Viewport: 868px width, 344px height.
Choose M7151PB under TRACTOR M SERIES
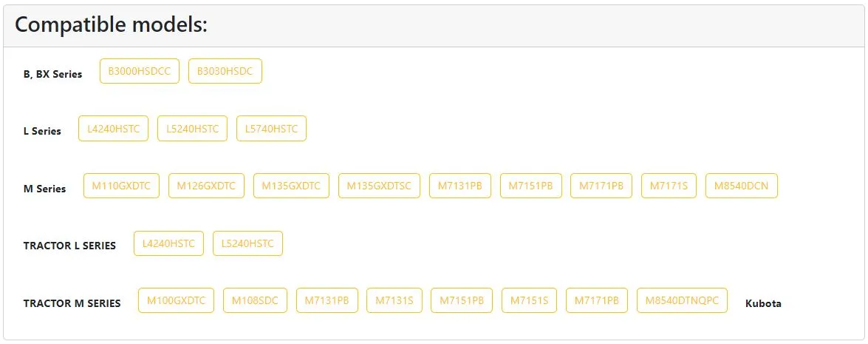click(462, 300)
